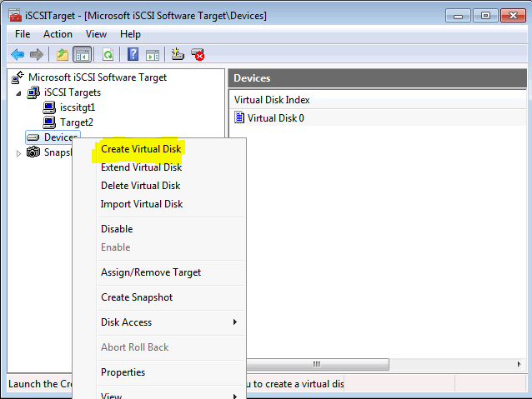The width and height of the screenshot is (532, 399).
Task: Open the Action menu
Action: click(58, 34)
